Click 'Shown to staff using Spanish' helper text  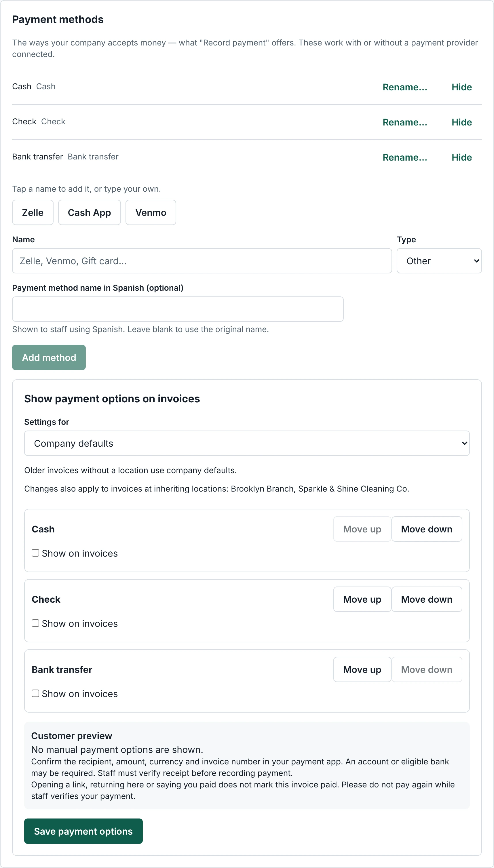(x=140, y=329)
